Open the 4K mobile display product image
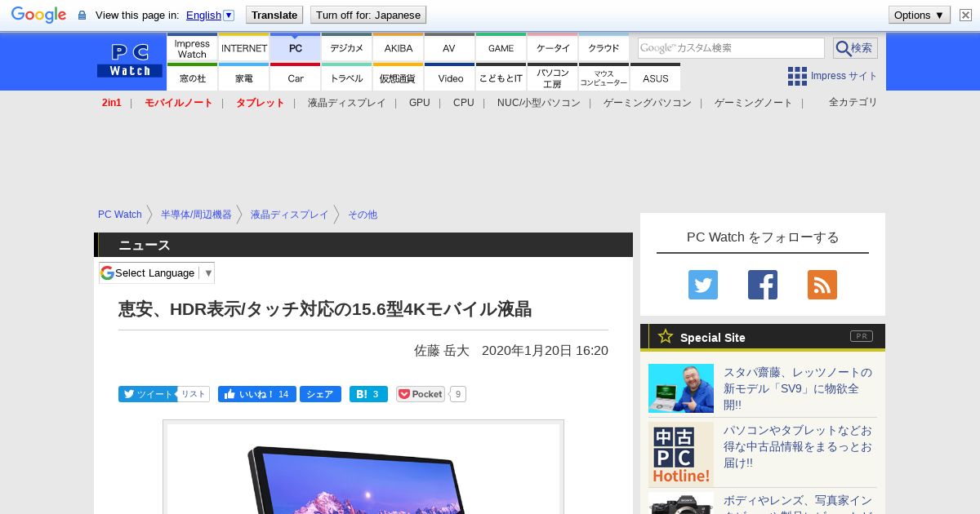The image size is (980, 514). 363,468
